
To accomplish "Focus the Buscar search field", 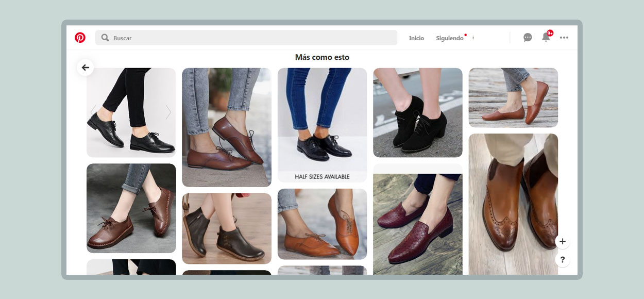I will pos(246,38).
